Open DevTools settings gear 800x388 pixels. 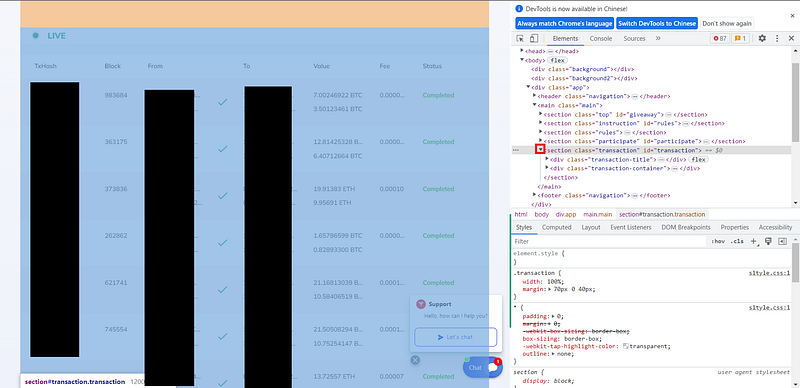762,38
